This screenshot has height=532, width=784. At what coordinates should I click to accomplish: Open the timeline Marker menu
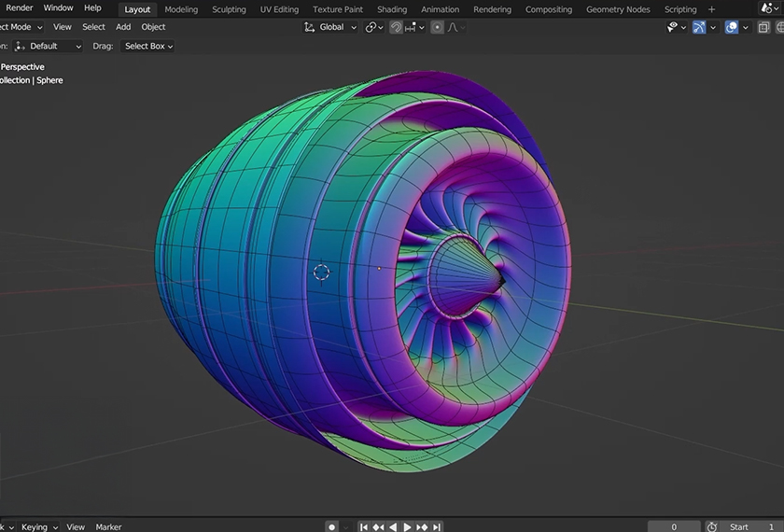[x=108, y=527]
